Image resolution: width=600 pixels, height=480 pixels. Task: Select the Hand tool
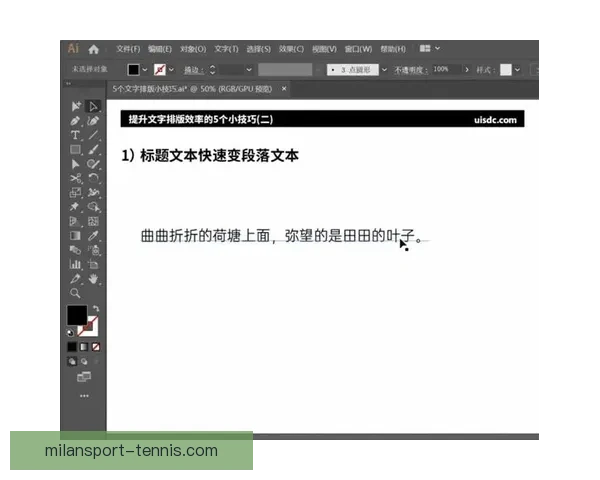point(93,279)
